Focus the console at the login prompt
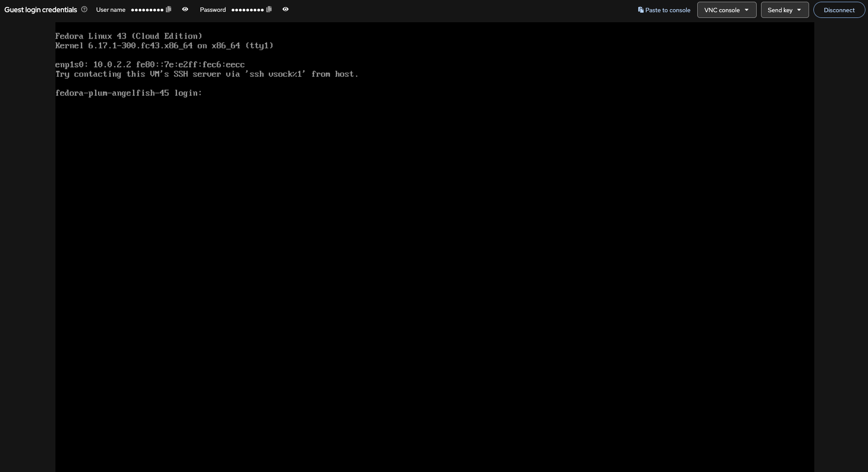Viewport: 868px width, 472px height. (x=129, y=93)
